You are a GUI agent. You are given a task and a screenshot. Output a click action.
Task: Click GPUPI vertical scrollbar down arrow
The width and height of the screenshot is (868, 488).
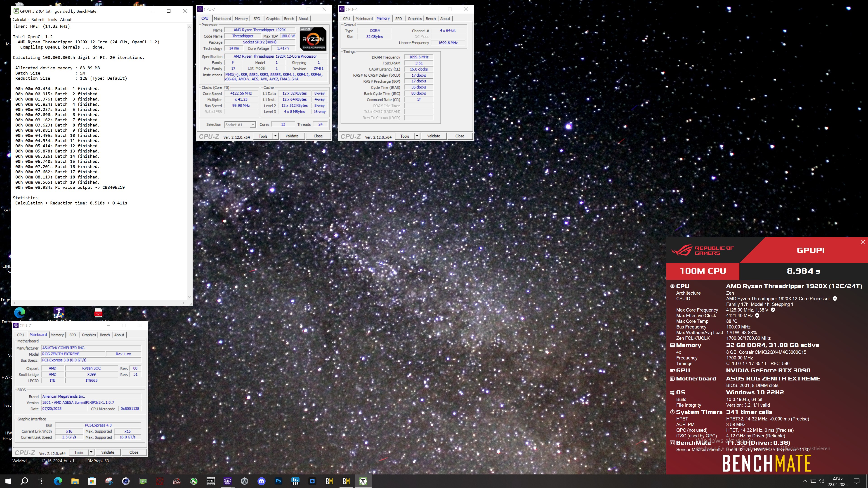(189, 297)
